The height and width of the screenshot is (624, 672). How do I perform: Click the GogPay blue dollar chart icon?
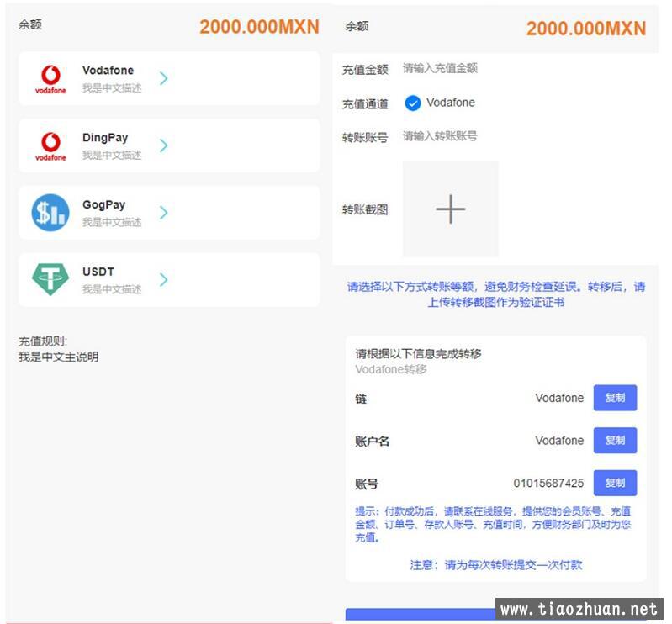(50, 213)
